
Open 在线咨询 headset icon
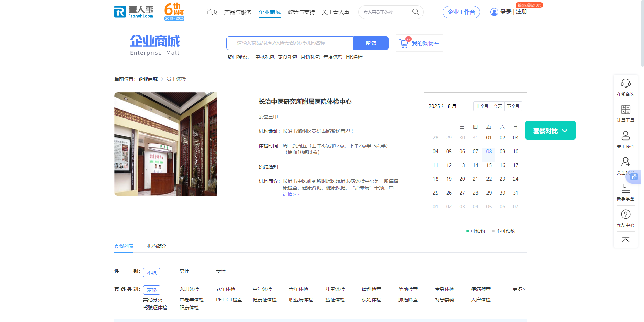pyautogui.click(x=625, y=83)
